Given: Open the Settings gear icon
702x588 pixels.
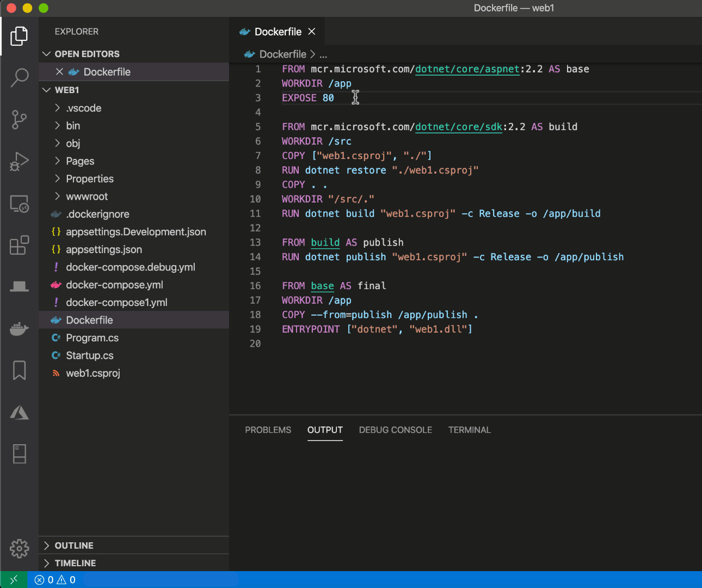Looking at the screenshot, I should click(x=20, y=549).
